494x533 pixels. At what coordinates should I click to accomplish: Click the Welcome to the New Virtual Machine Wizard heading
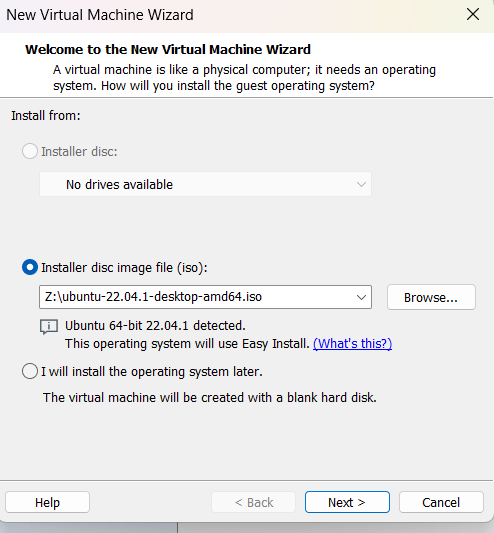tap(168, 50)
